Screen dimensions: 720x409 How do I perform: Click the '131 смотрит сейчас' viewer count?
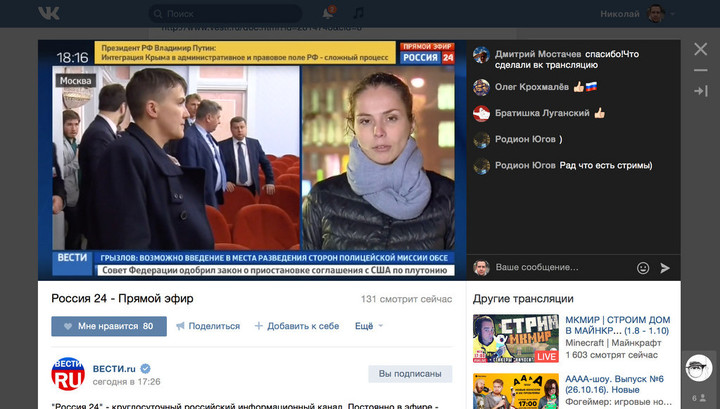click(x=406, y=299)
